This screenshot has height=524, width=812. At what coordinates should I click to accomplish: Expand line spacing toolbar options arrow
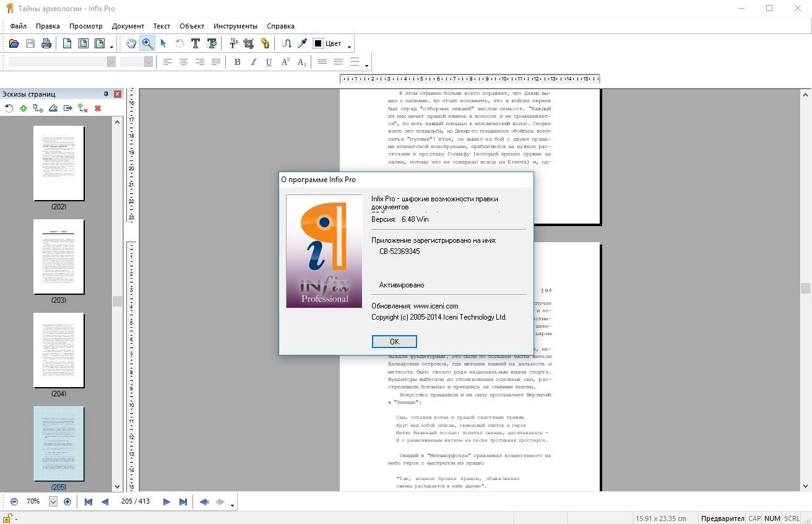point(366,64)
